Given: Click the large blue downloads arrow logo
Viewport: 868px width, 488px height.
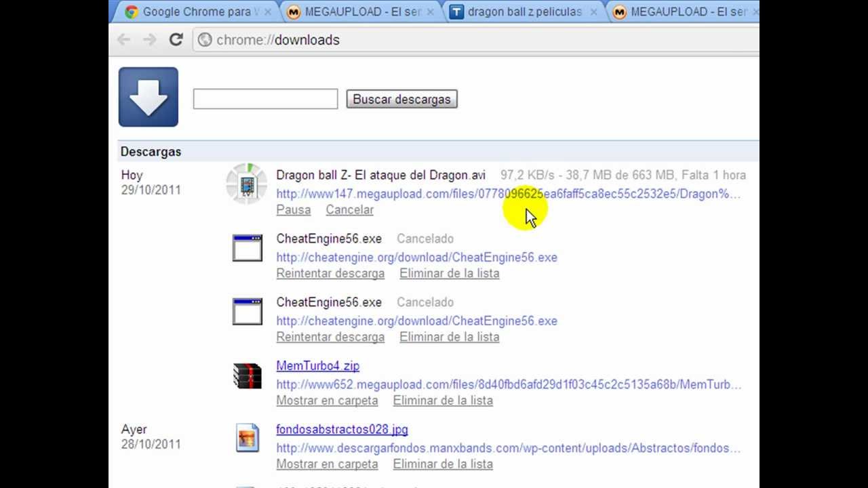Looking at the screenshot, I should (149, 97).
